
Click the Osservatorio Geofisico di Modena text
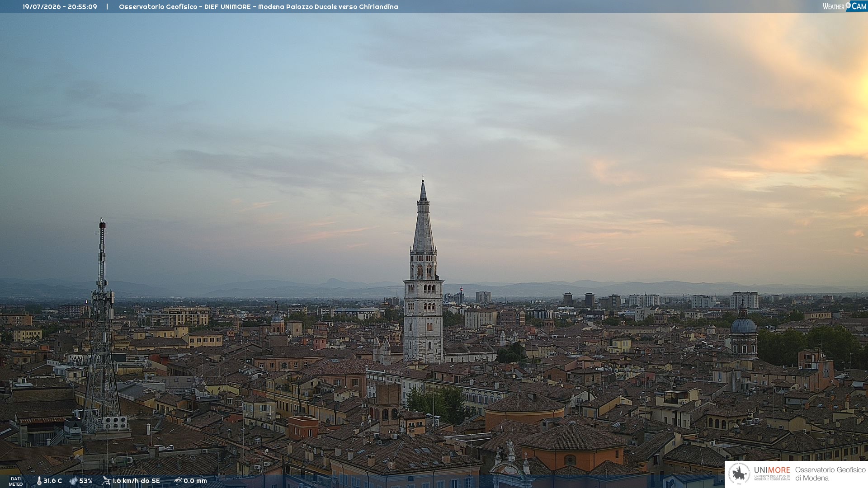tap(830, 474)
